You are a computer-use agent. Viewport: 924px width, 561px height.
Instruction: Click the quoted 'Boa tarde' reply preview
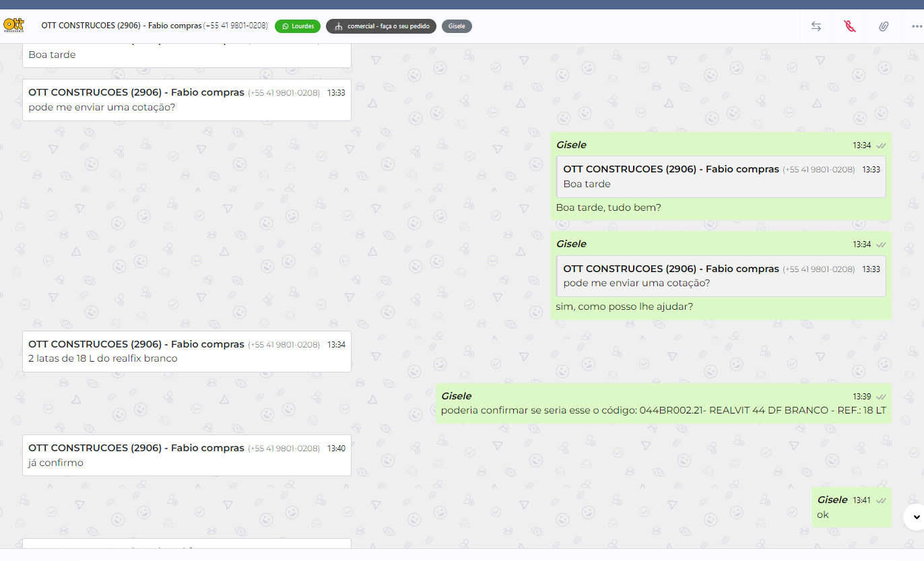point(721,176)
